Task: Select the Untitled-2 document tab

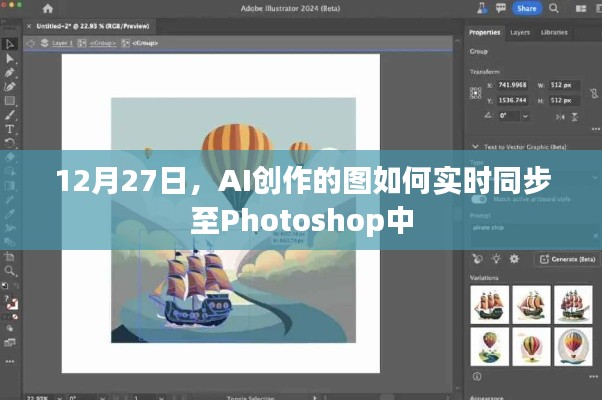Action: point(93,26)
